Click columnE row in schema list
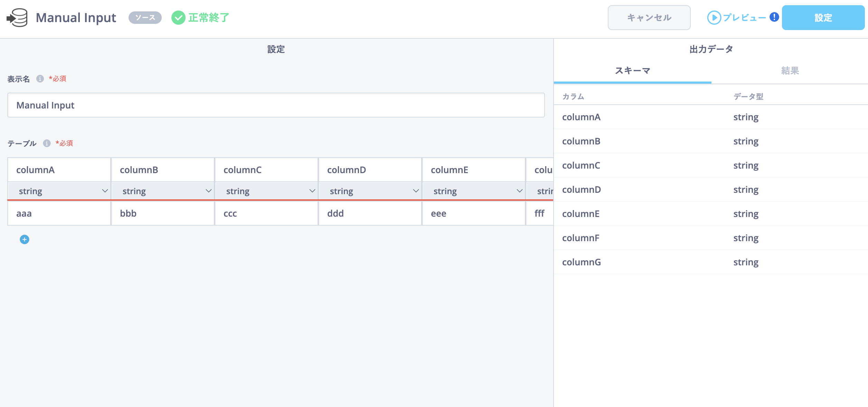868x407 pixels. [711, 214]
